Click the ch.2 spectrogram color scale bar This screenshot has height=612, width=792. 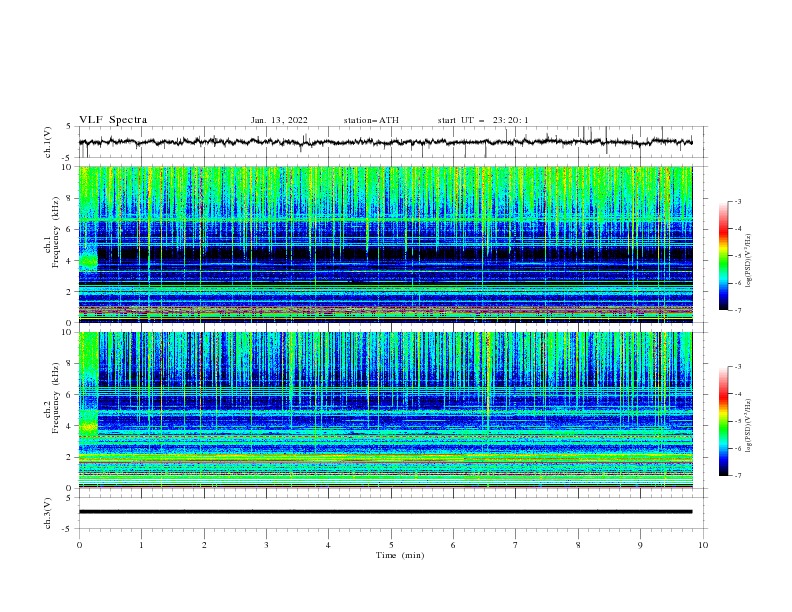(723, 421)
